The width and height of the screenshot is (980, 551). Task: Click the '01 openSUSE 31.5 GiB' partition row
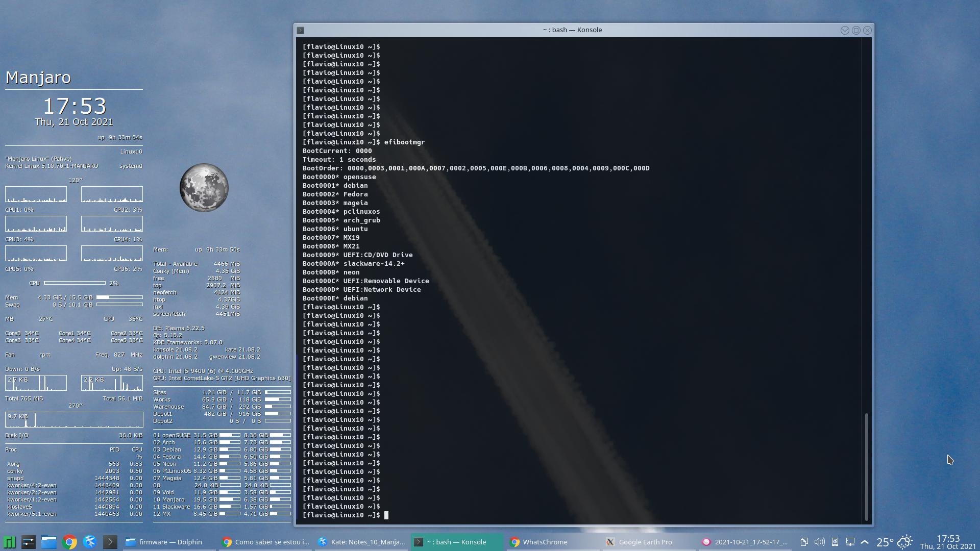pyautogui.click(x=222, y=436)
